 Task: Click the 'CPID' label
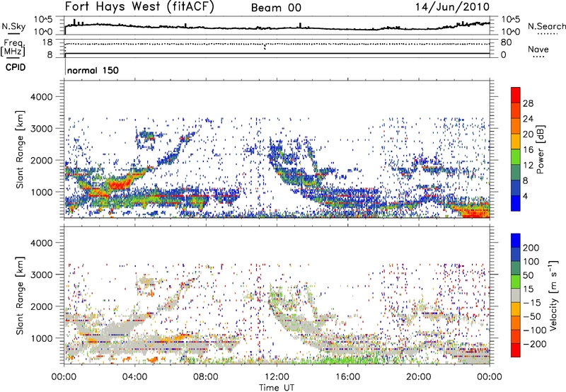(16, 67)
